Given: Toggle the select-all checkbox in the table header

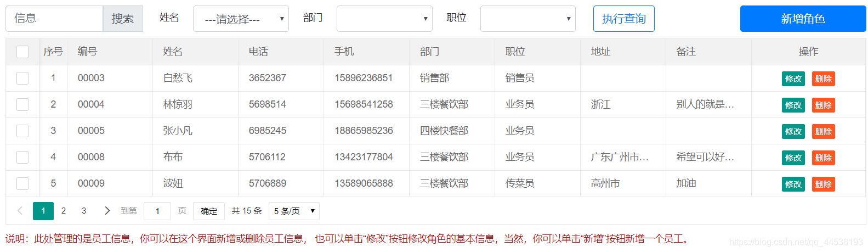Looking at the screenshot, I should coord(22,52).
